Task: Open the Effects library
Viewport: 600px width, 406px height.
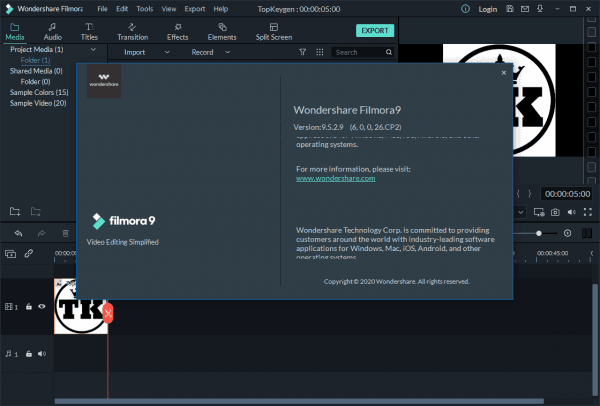Action: (x=177, y=30)
